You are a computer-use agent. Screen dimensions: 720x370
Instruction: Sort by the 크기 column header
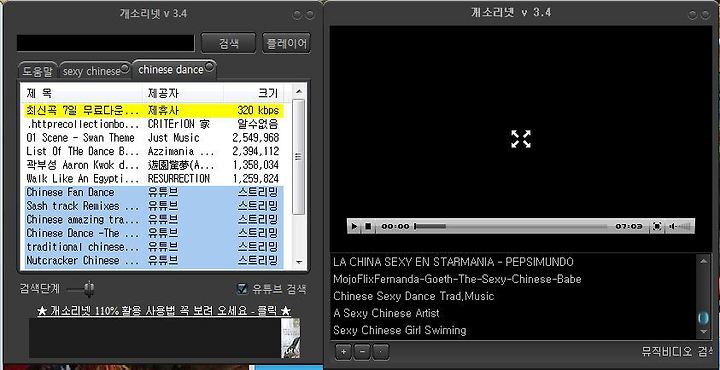[x=253, y=93]
